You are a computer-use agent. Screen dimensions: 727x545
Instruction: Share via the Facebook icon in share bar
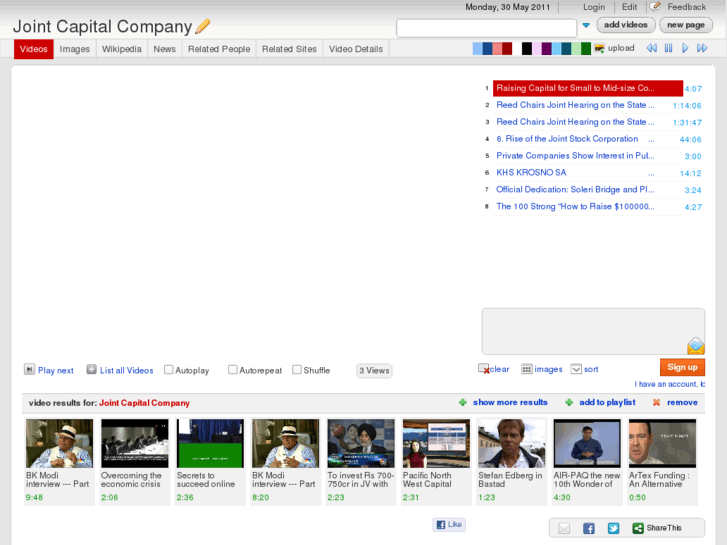(589, 528)
